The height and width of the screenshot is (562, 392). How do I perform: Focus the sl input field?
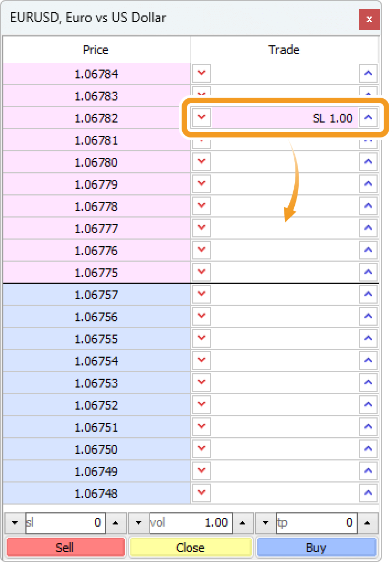click(x=65, y=523)
